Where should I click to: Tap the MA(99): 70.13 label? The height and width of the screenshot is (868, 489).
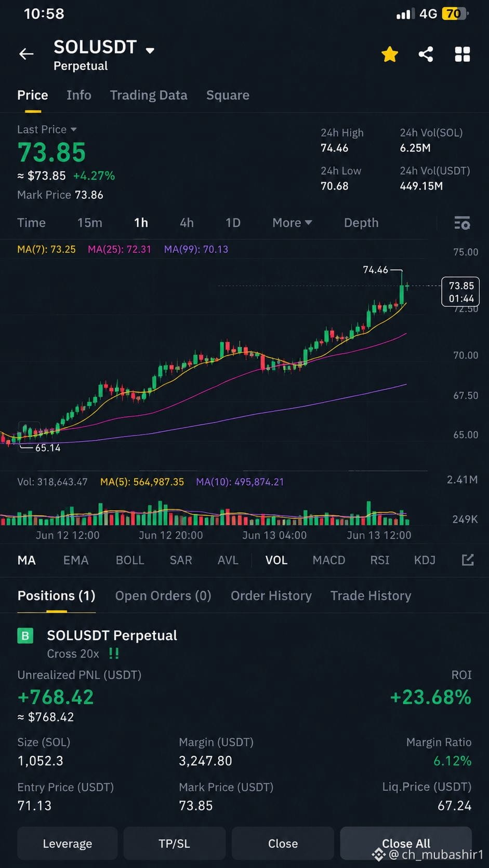point(196,249)
